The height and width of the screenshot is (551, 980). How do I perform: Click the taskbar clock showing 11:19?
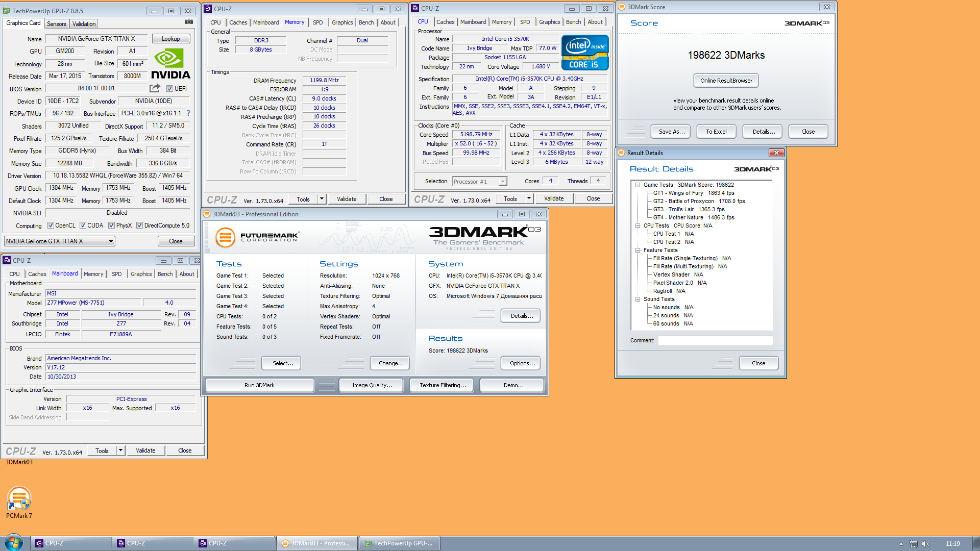(x=952, y=544)
